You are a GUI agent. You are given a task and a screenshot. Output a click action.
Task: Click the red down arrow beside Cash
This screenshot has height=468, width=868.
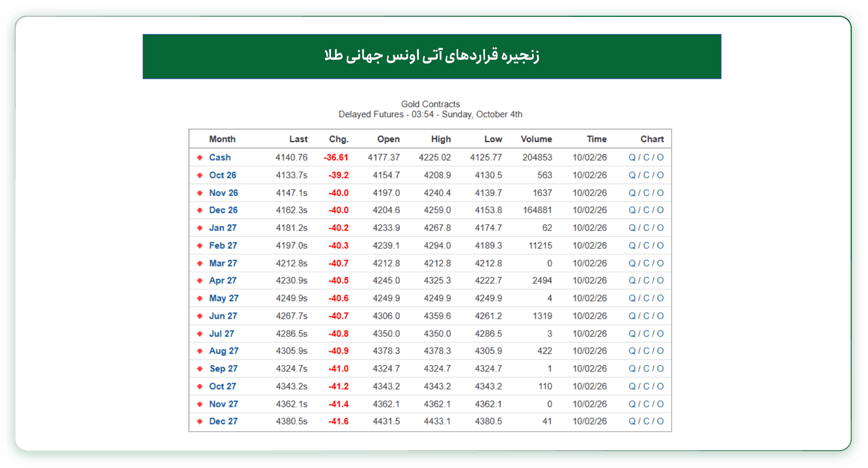tap(200, 158)
